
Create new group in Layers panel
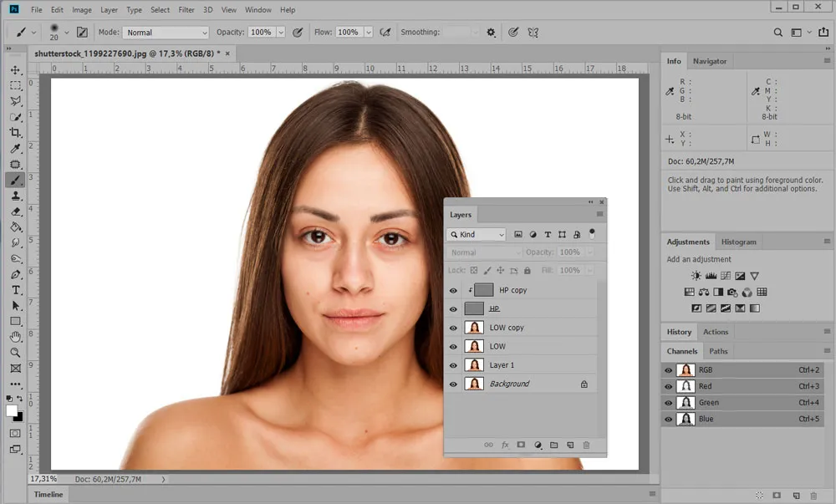click(554, 445)
